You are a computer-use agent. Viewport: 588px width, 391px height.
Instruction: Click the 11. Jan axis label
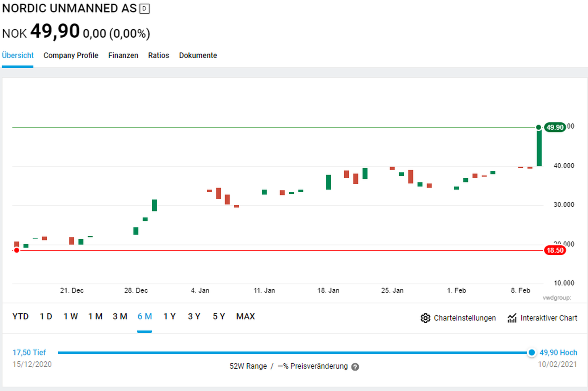[x=264, y=290]
